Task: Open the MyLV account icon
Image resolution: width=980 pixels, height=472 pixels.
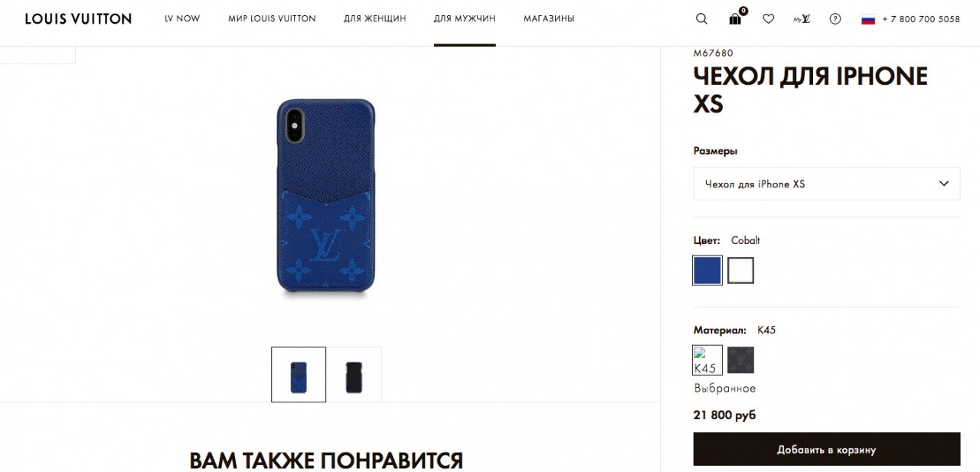Action: (x=802, y=19)
